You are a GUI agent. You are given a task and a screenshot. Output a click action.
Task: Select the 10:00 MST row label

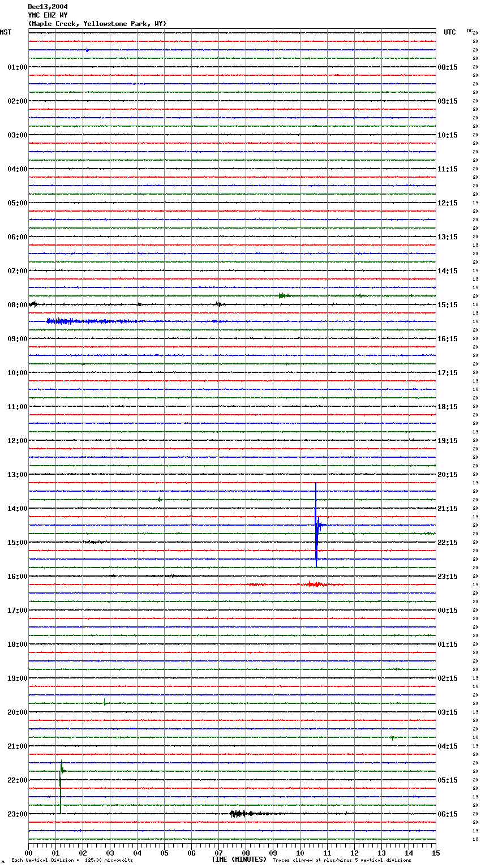18,373
